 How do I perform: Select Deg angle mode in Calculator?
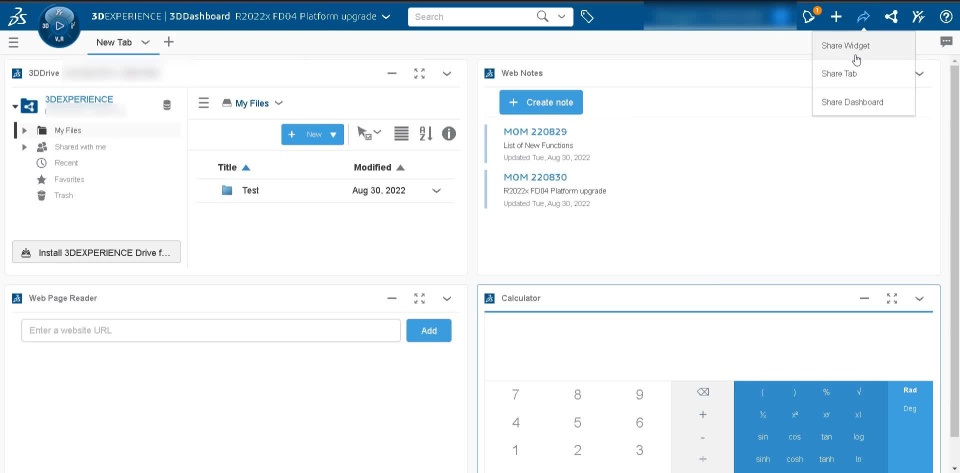click(910, 409)
